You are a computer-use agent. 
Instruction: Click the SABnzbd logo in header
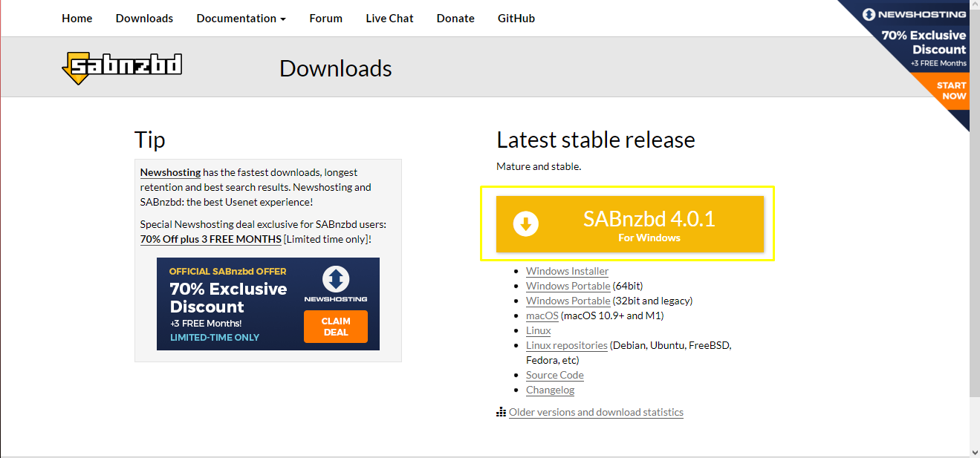[122, 68]
